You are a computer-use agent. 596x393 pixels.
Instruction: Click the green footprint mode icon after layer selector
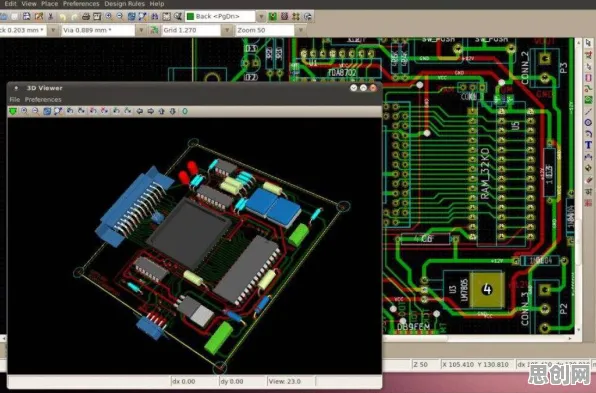coord(273,16)
